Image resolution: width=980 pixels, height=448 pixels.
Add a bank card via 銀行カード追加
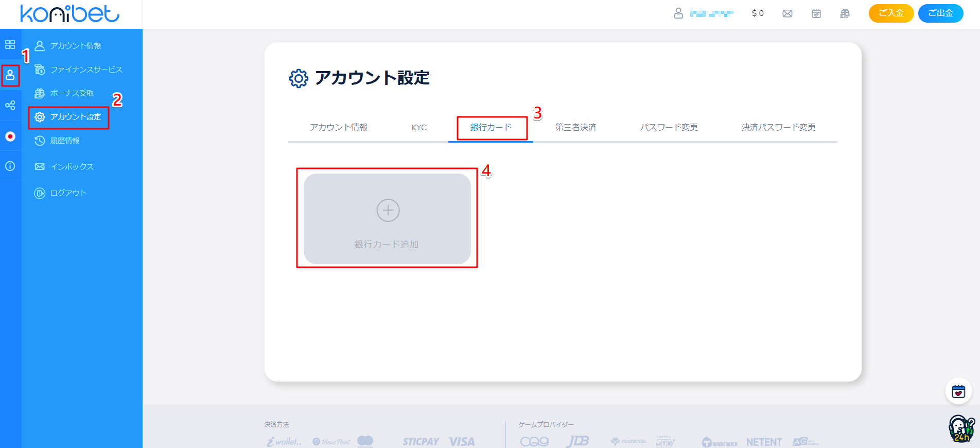tap(387, 219)
